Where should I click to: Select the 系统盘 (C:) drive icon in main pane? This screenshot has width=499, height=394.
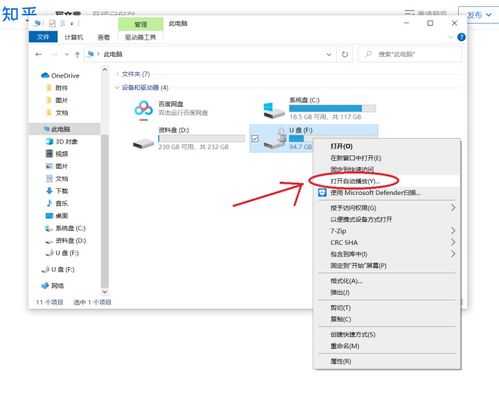pos(274,111)
